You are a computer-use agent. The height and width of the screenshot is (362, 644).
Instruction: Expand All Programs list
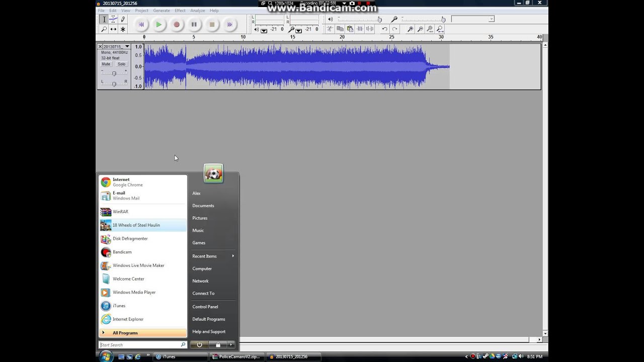click(143, 333)
